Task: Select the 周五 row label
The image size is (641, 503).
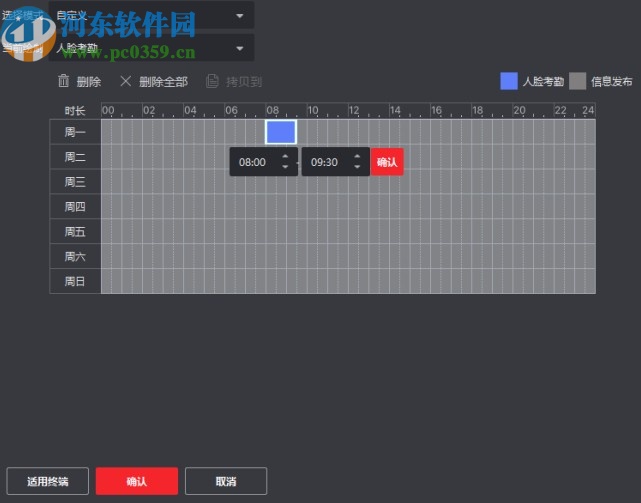Action: pyautogui.click(x=75, y=231)
